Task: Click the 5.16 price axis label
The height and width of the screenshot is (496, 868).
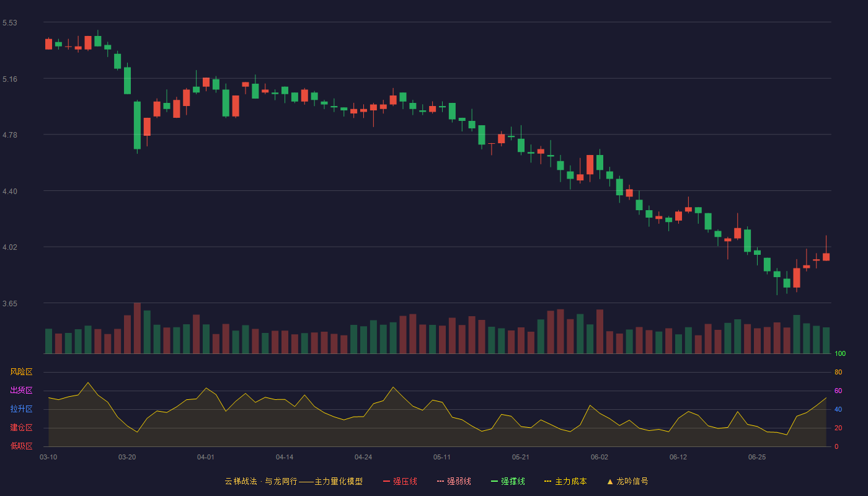Action: (x=10, y=79)
